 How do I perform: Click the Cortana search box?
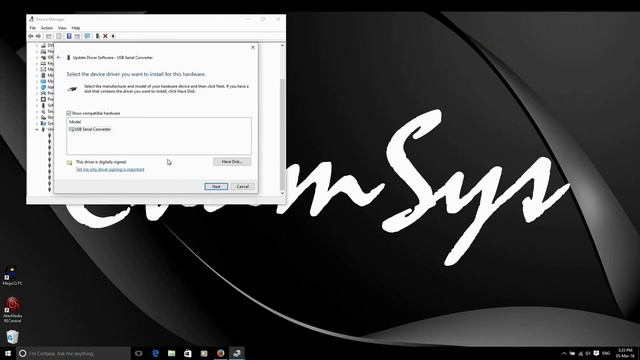[x=73, y=353]
